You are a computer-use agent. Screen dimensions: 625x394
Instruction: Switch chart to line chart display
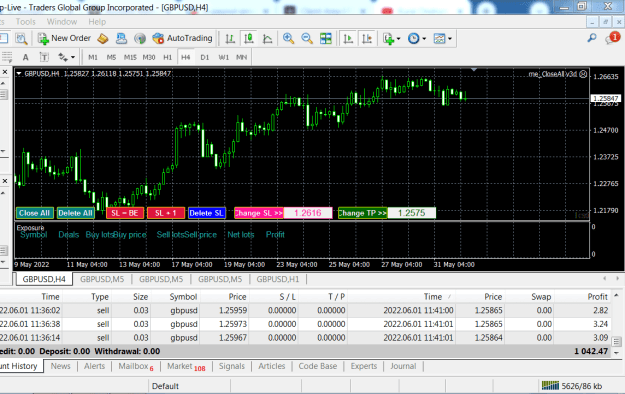[x=267, y=38]
